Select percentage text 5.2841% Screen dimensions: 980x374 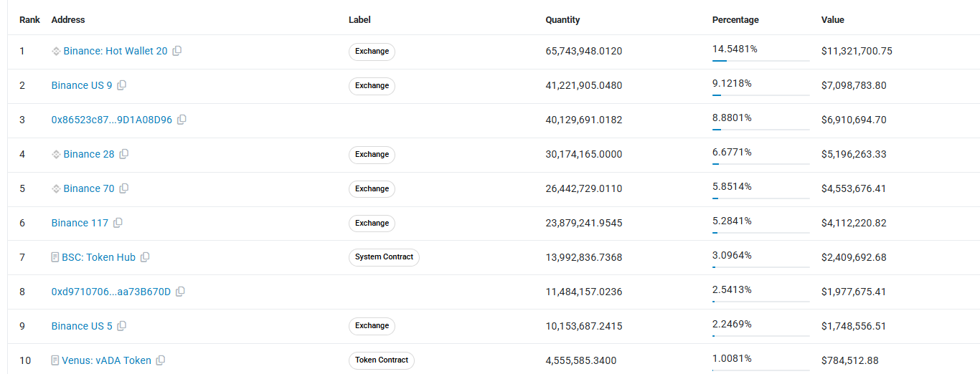732,221
